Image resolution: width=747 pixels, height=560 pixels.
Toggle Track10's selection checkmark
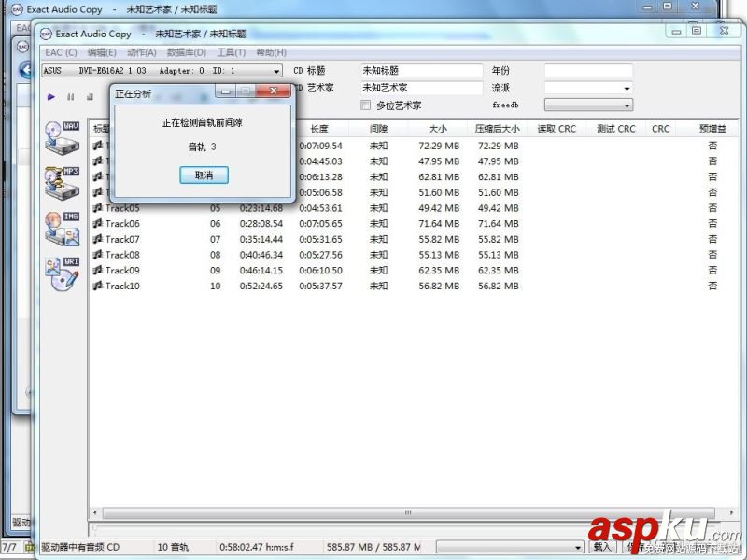[x=96, y=286]
